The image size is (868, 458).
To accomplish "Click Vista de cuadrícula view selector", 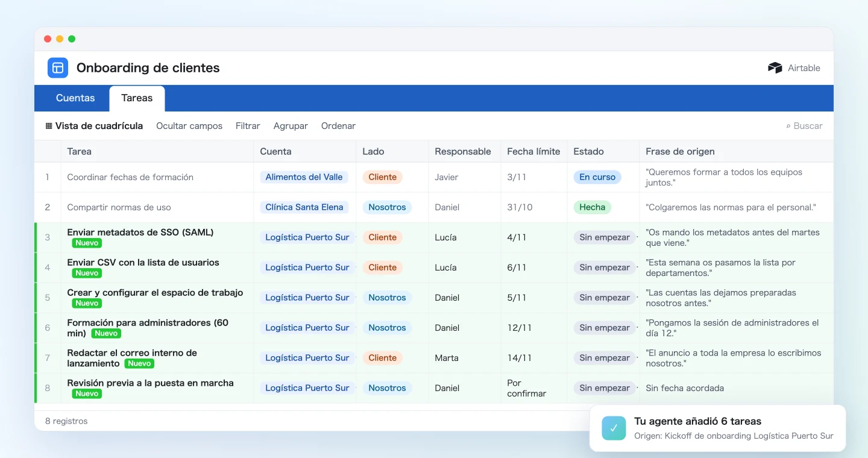I will click(x=94, y=126).
